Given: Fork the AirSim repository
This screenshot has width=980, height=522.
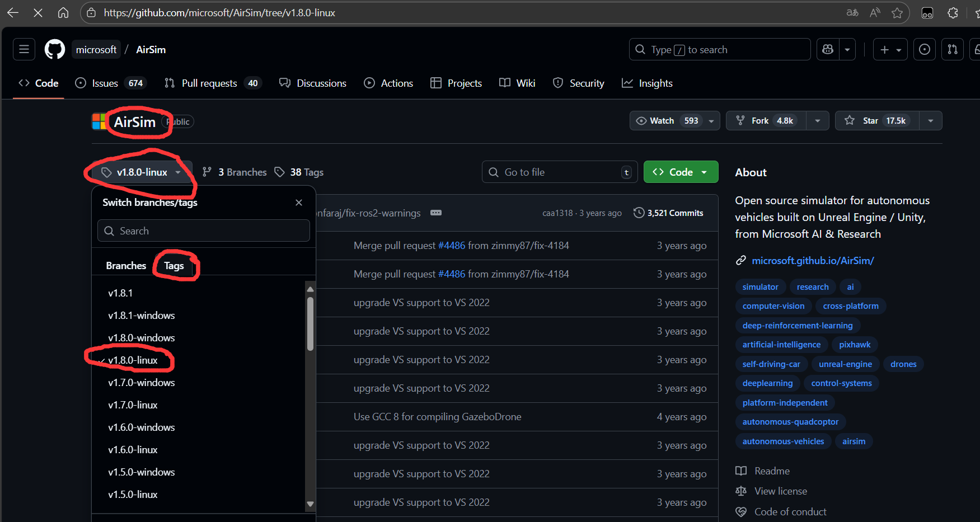Looking at the screenshot, I should click(766, 120).
